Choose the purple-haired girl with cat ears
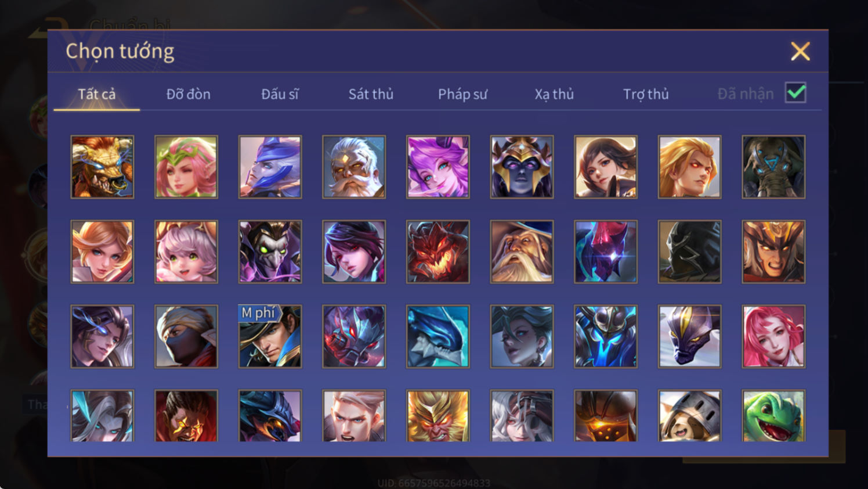Viewport: 868px width, 489px height. [438, 167]
